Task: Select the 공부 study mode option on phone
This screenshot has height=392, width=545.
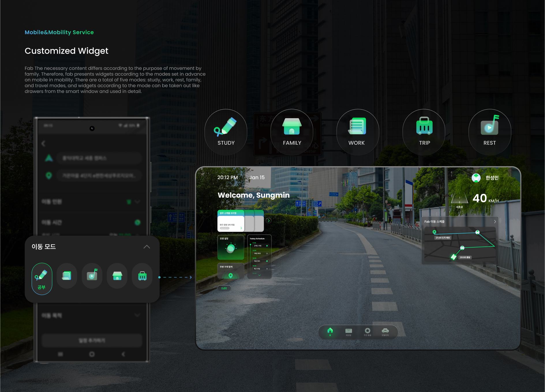Action: coord(42,278)
